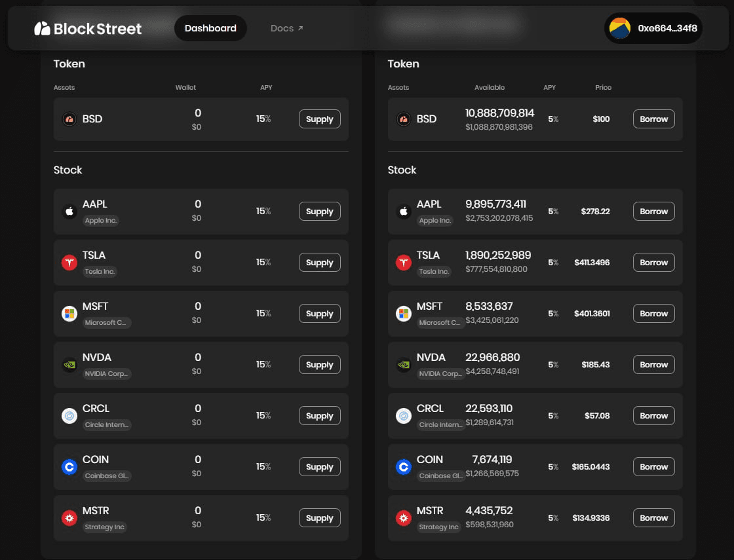Click the AAPL price $278.22
The height and width of the screenshot is (560, 734).
click(596, 212)
